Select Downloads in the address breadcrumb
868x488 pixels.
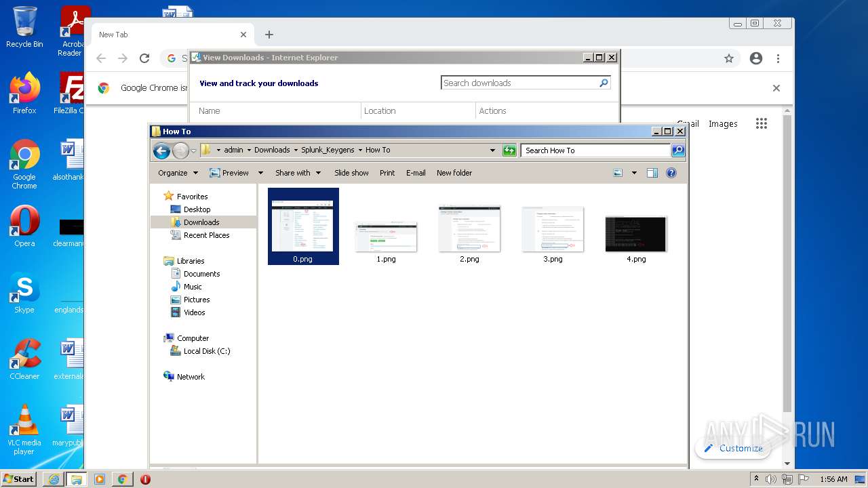(x=272, y=150)
